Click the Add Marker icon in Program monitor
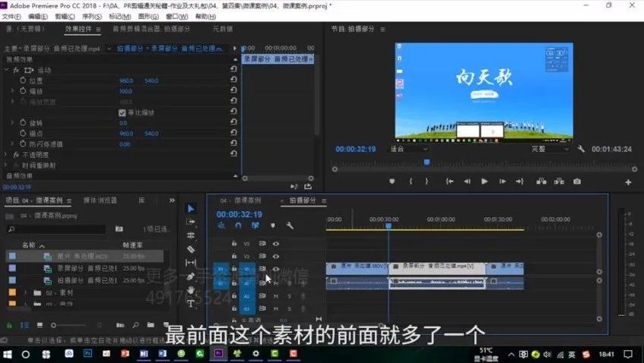The height and width of the screenshot is (363, 644). tap(392, 181)
